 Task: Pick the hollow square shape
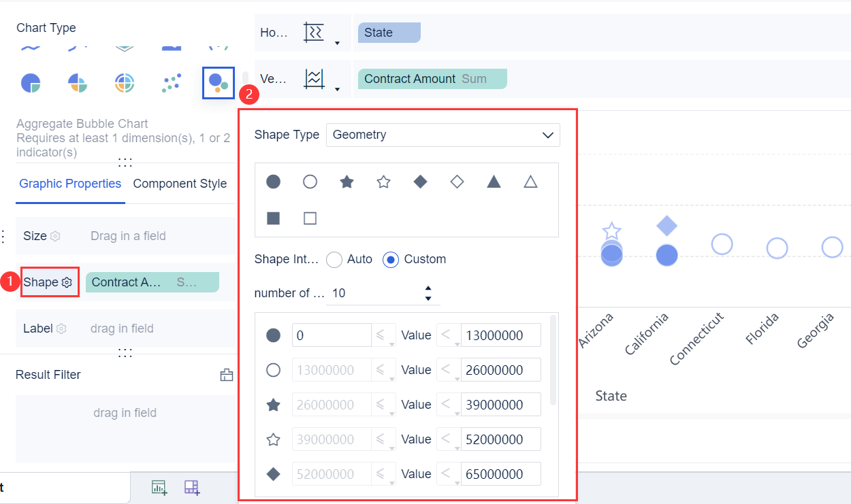310,218
